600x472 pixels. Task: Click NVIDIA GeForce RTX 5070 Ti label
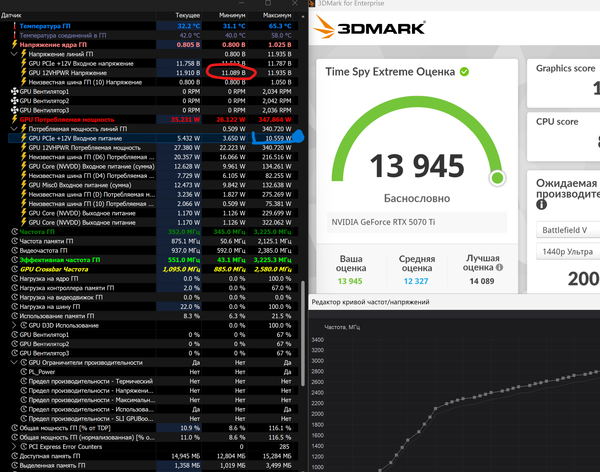tap(383, 222)
